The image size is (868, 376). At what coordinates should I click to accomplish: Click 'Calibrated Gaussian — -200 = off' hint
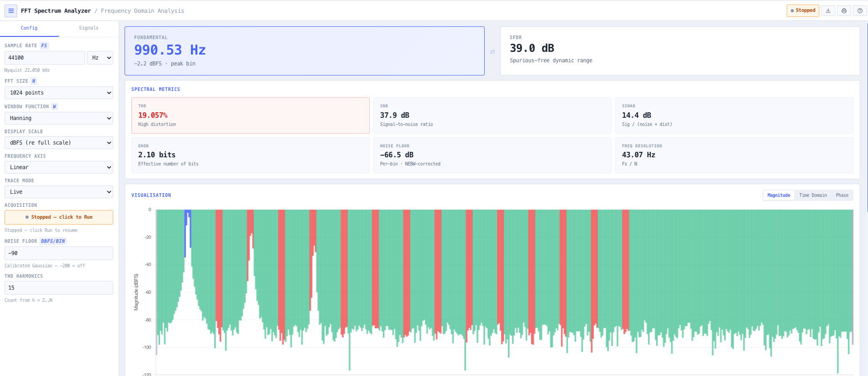click(45, 266)
